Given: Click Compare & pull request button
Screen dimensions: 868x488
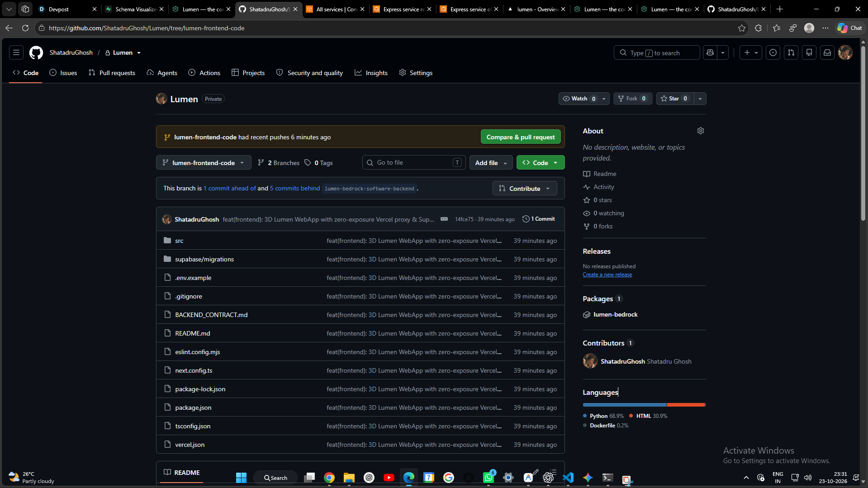Looking at the screenshot, I should point(521,137).
